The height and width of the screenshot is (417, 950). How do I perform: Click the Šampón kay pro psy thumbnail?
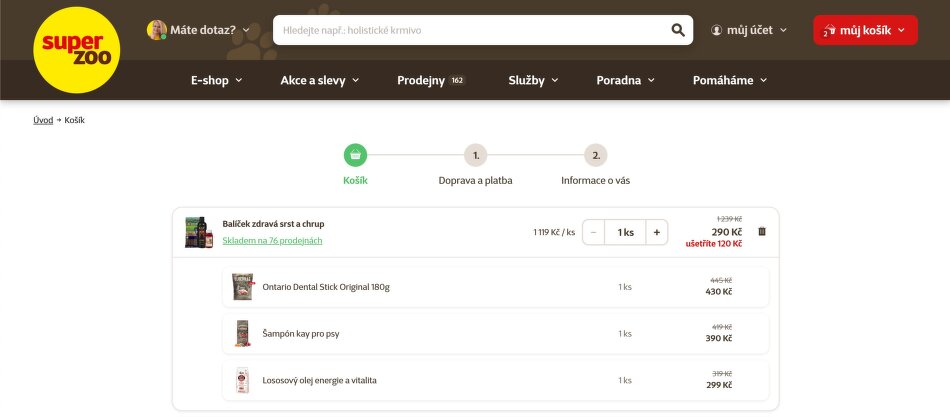pyautogui.click(x=242, y=333)
